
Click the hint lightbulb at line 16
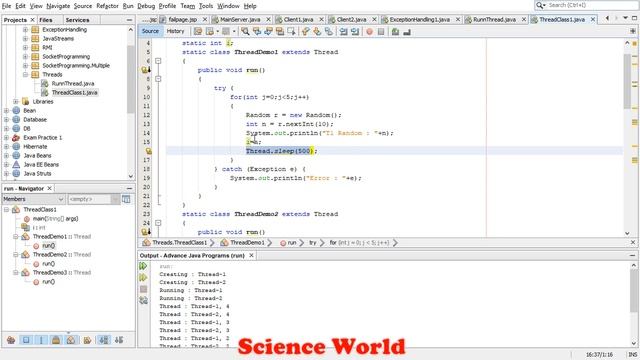click(149, 151)
